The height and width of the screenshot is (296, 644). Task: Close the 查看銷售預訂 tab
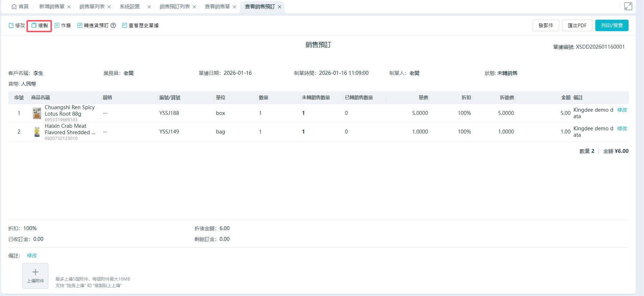(280, 7)
